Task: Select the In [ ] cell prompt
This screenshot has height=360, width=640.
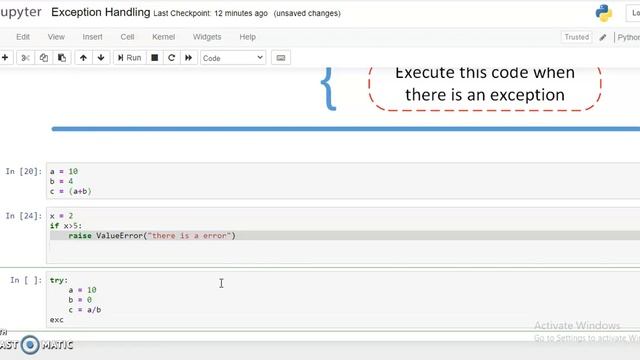Action: tap(26, 280)
